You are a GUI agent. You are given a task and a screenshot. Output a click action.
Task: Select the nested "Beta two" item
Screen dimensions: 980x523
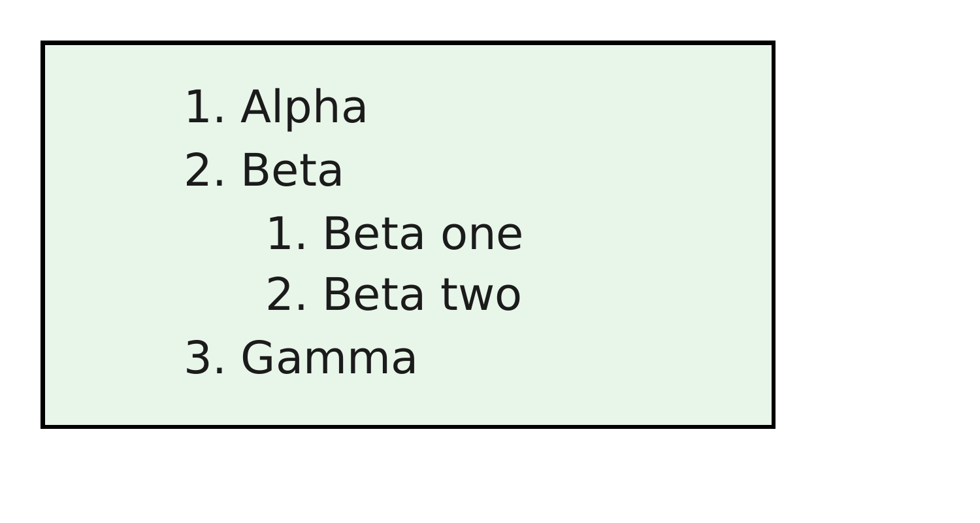(x=422, y=295)
